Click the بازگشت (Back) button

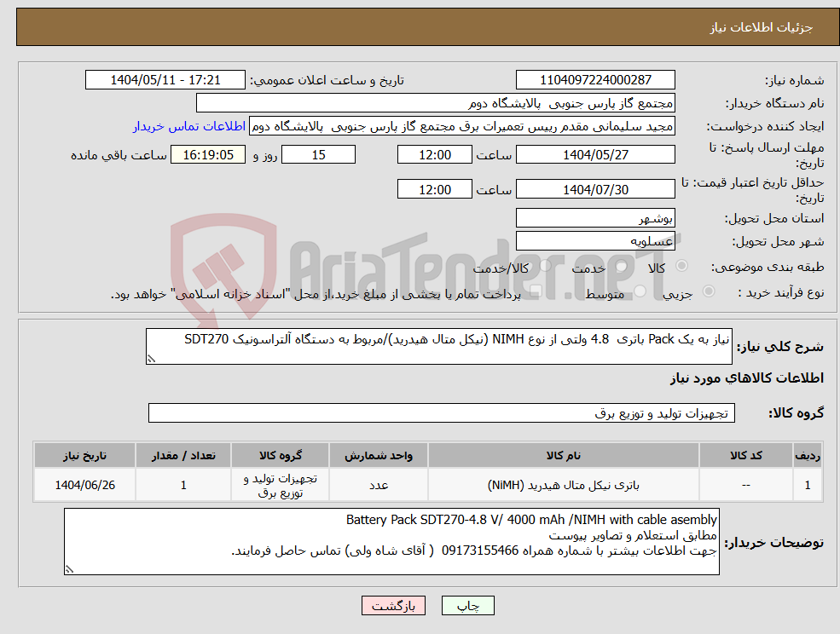393,605
